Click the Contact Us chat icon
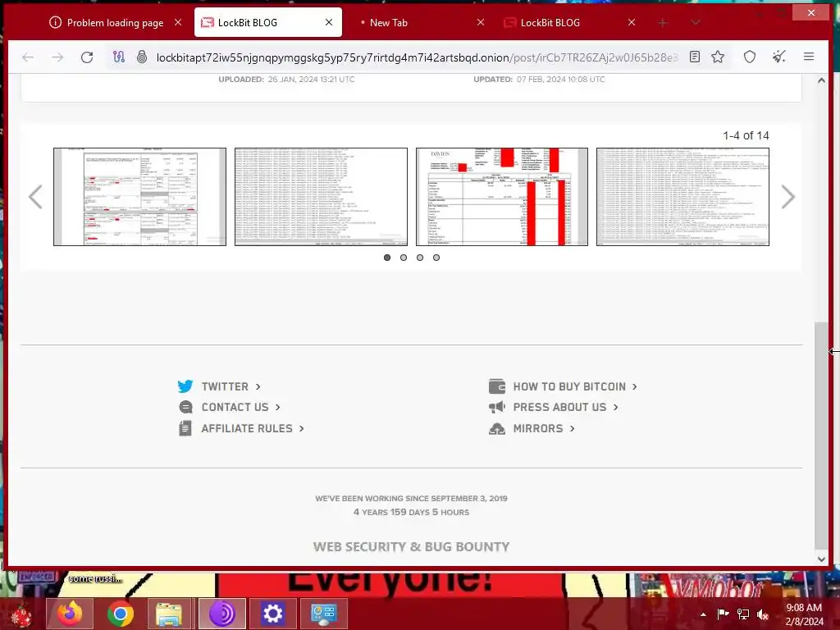This screenshot has width=840, height=630. (x=185, y=407)
